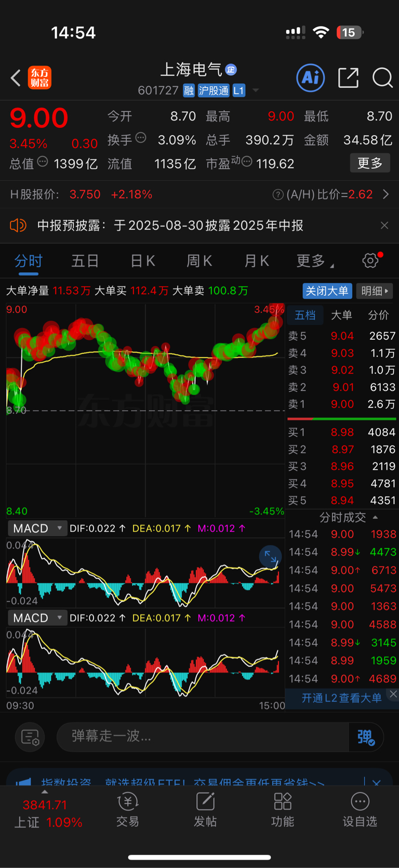Tap the H股报价 3.750 row

(81, 194)
